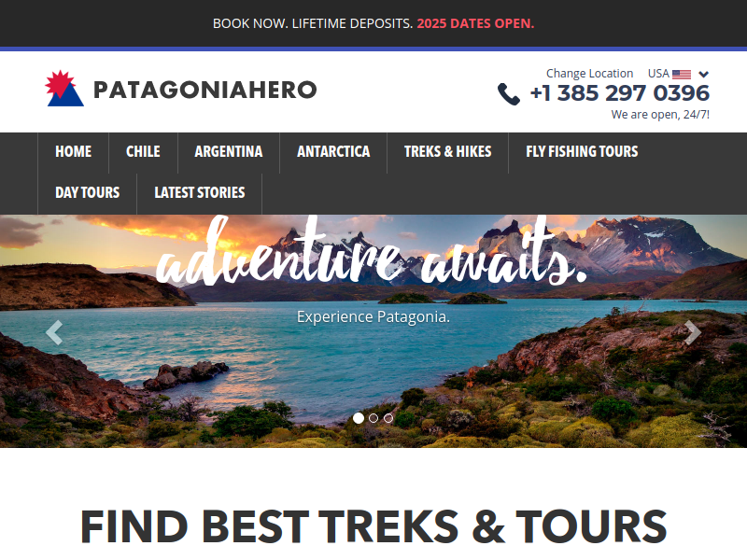The width and height of the screenshot is (747, 560).
Task: Click the Change Location label
Action: coord(589,74)
